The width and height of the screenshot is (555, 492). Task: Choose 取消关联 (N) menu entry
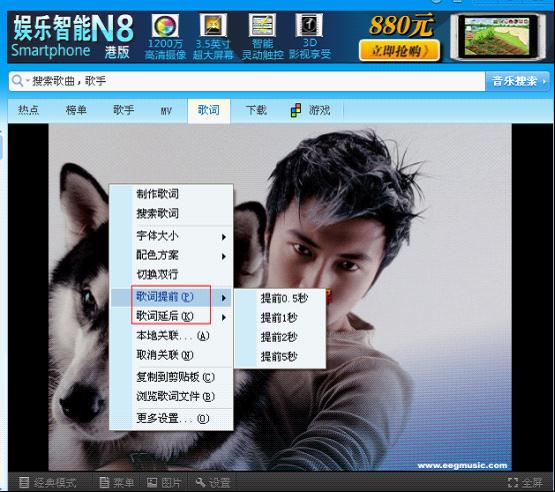[171, 355]
